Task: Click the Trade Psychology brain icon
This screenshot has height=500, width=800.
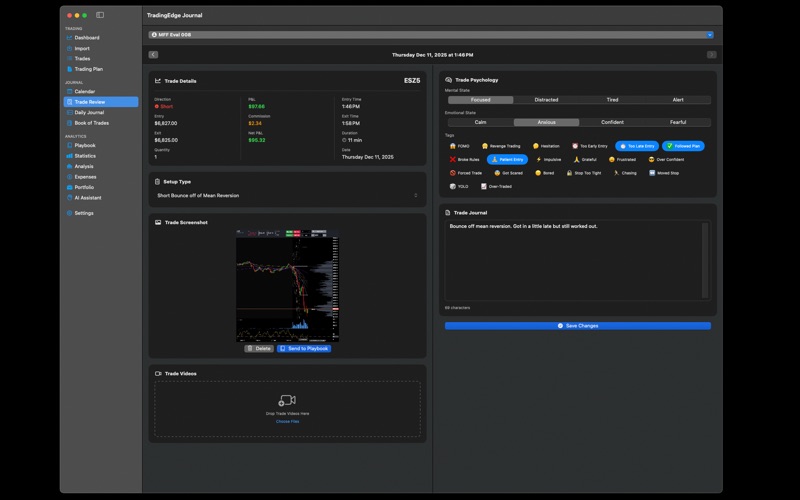Action: pos(448,80)
